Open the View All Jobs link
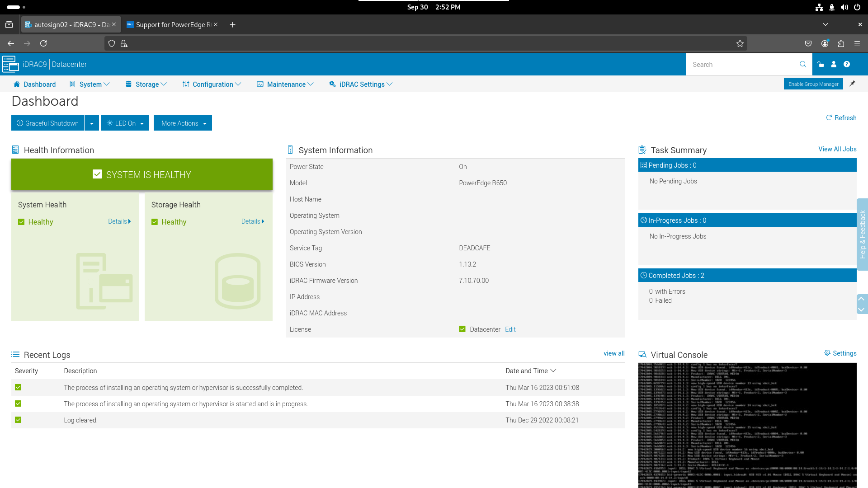 coord(837,149)
